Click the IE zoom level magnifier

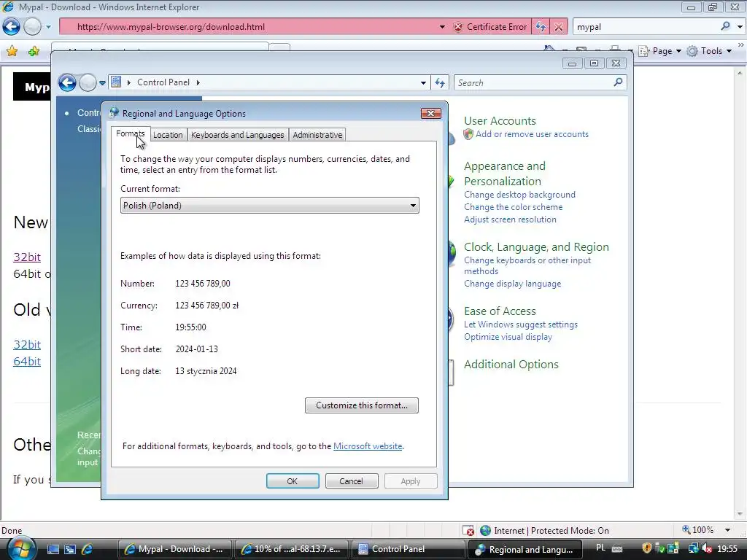click(686, 529)
